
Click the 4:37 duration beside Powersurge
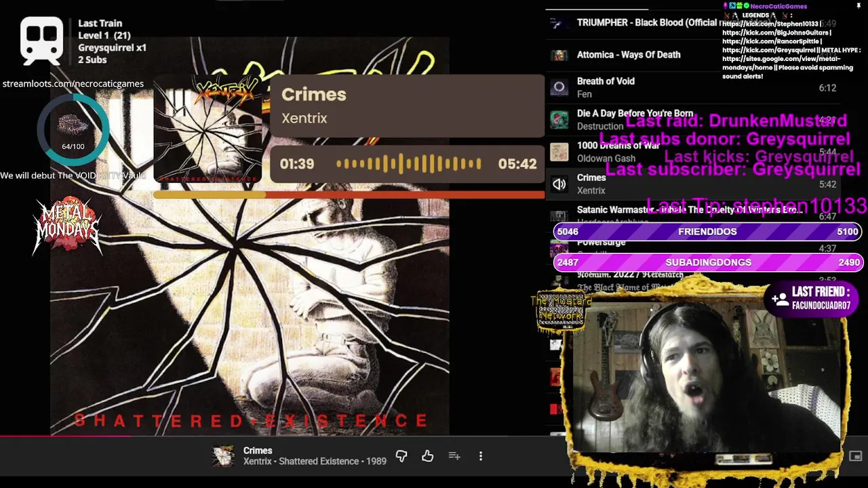click(827, 249)
